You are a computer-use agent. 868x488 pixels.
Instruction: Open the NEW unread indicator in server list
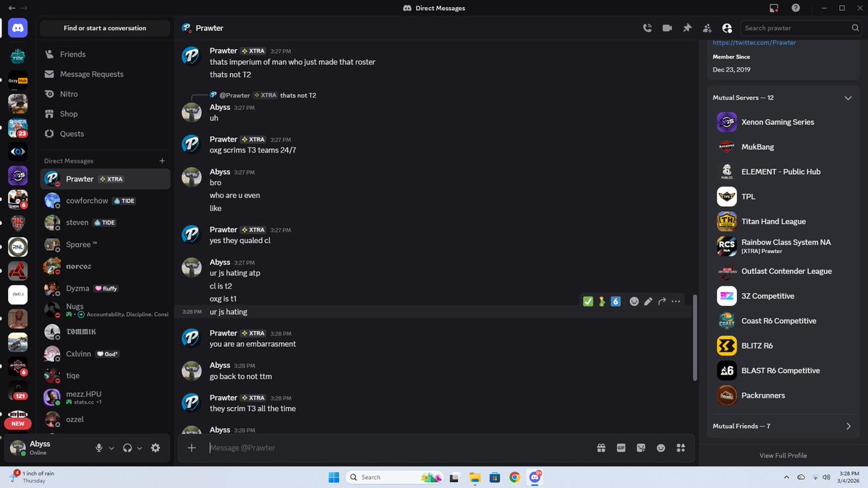pyautogui.click(x=17, y=424)
